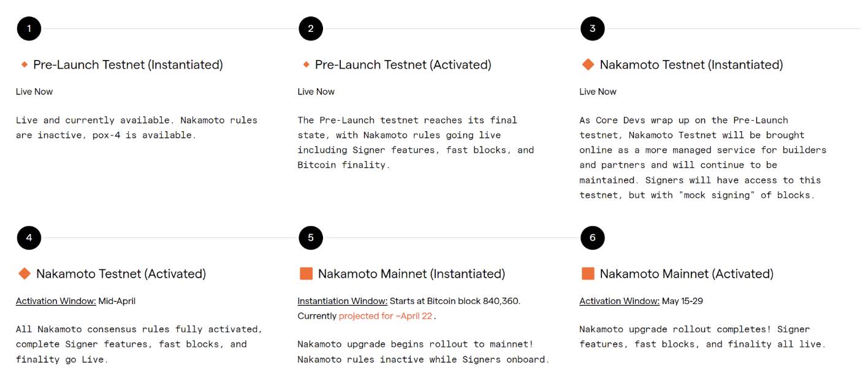The height and width of the screenshot is (380, 868).
Task: Click the step 1 circle marker
Action: click(x=29, y=28)
